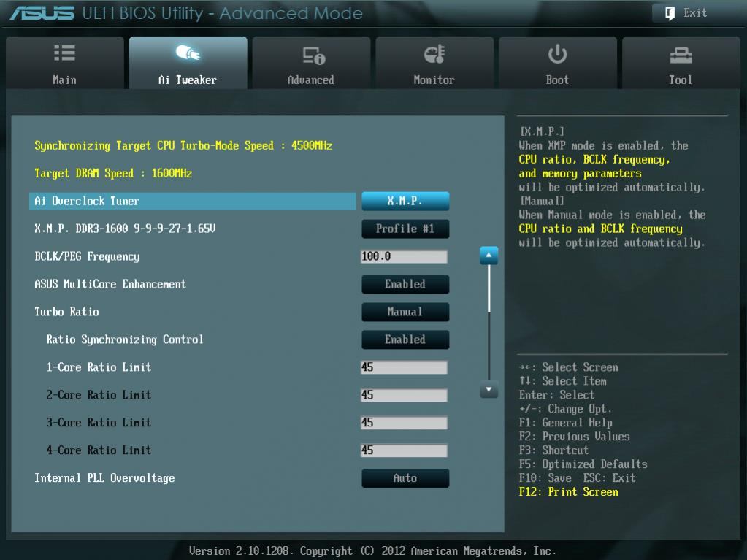Open the Boot tab

point(557,63)
